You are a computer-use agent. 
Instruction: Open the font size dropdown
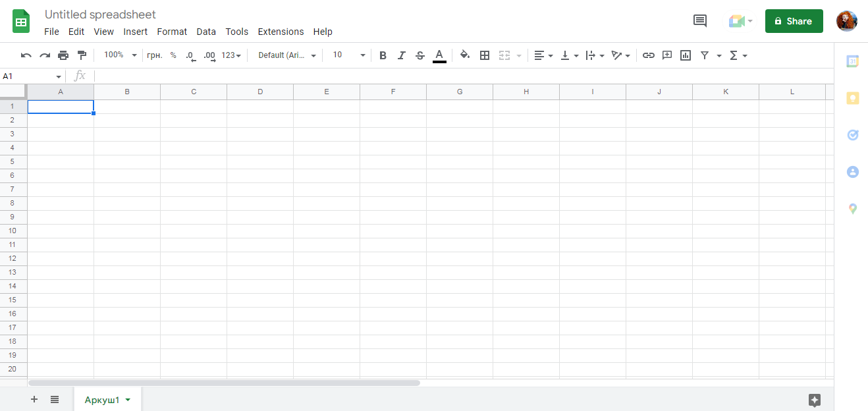pyautogui.click(x=347, y=55)
